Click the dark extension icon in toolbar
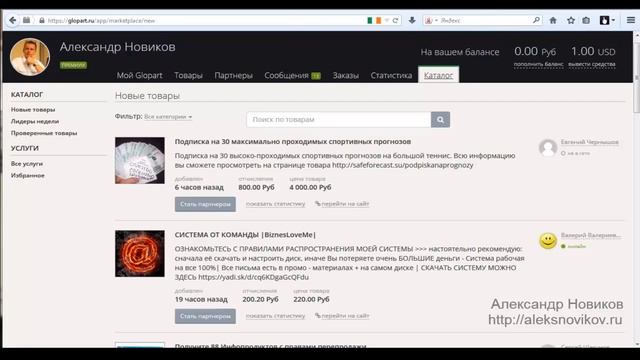Screen dimensions: 640x360 coord(604,20)
